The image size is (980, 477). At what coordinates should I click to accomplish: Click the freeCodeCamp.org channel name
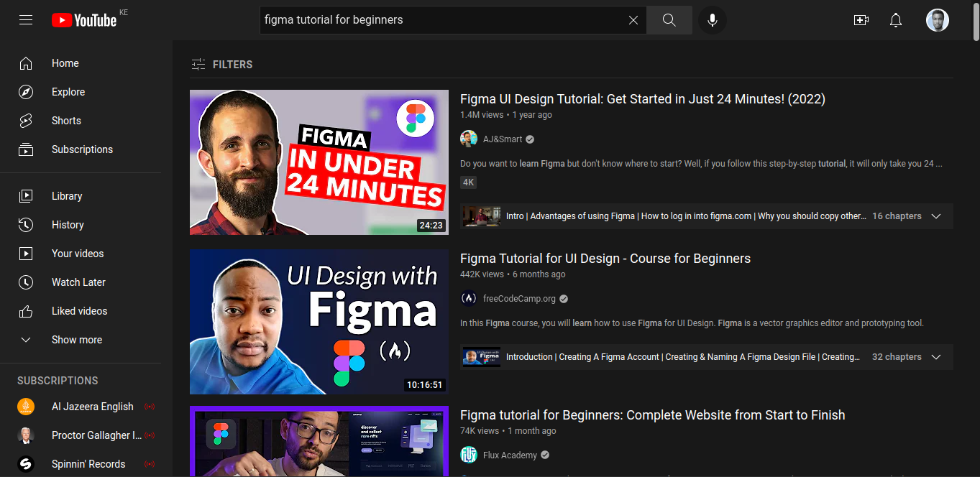pos(519,299)
